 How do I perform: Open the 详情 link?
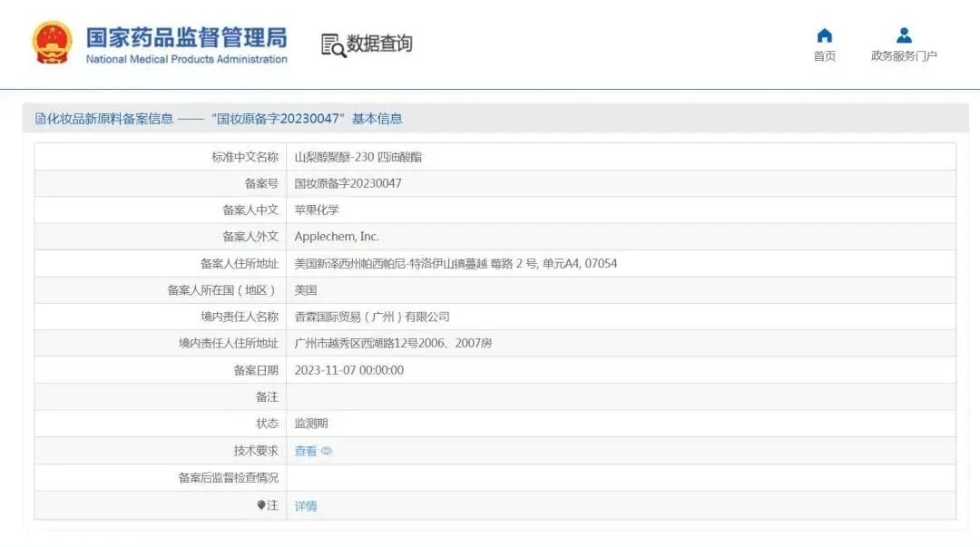tap(306, 506)
